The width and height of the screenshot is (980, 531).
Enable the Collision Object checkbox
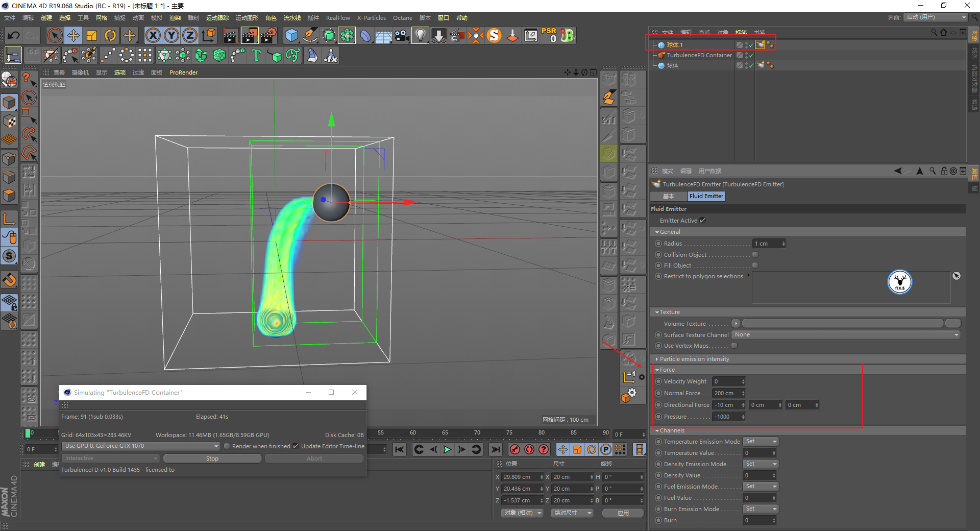(x=755, y=255)
